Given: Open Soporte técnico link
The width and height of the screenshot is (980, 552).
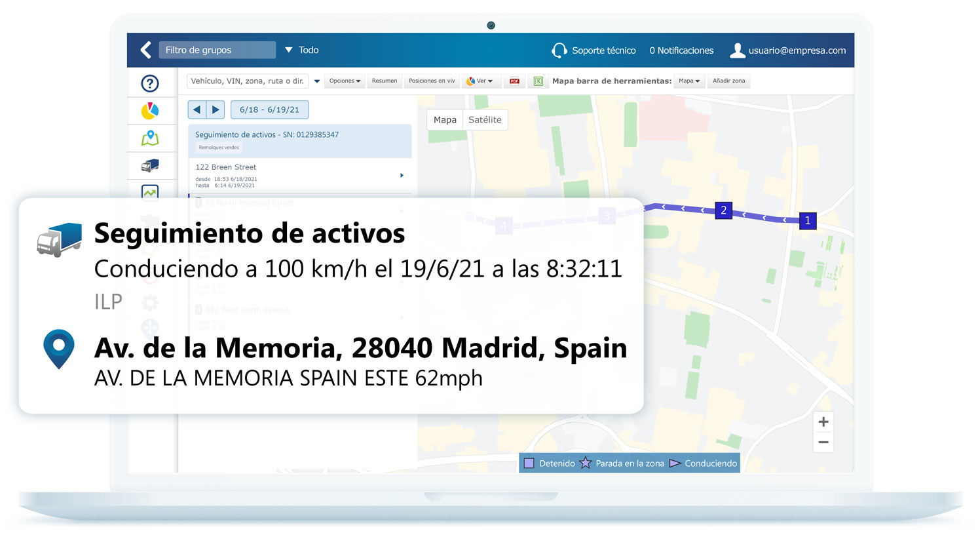Looking at the screenshot, I should coord(603,50).
